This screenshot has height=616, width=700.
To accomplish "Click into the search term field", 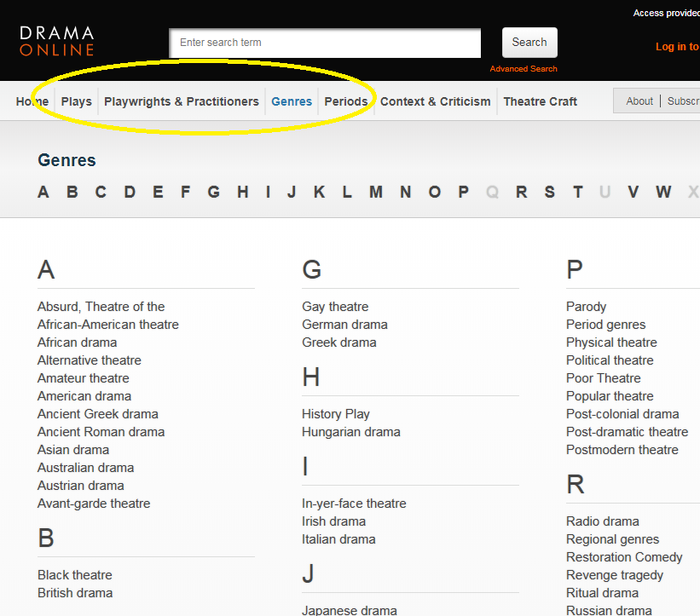I will pos(325,43).
